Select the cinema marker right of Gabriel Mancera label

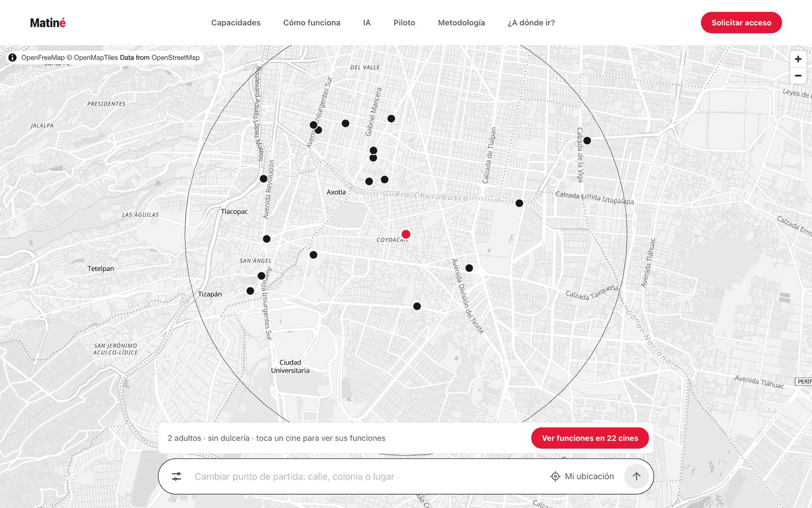coord(391,119)
